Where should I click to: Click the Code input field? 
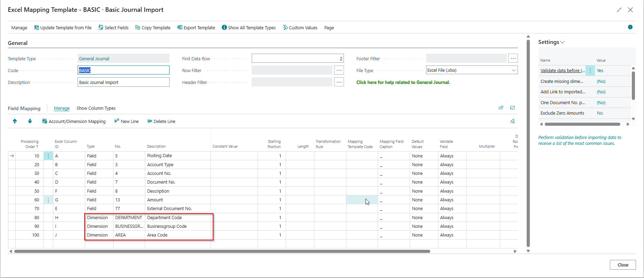pyautogui.click(x=124, y=70)
